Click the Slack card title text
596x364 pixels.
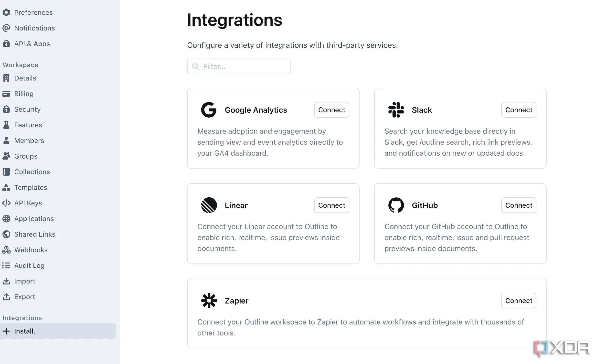pyautogui.click(x=422, y=110)
